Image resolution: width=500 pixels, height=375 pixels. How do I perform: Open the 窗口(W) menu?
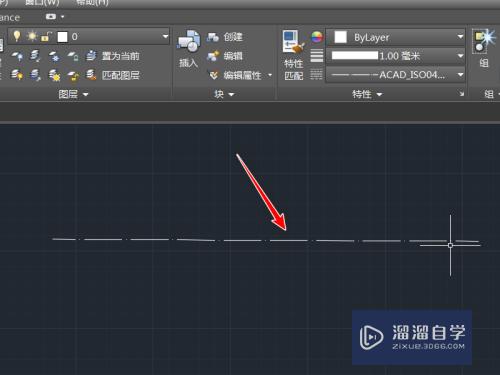point(42,3)
